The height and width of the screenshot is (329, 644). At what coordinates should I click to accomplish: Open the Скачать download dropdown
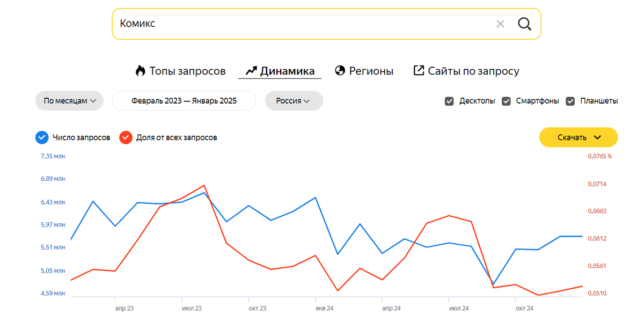(x=579, y=137)
